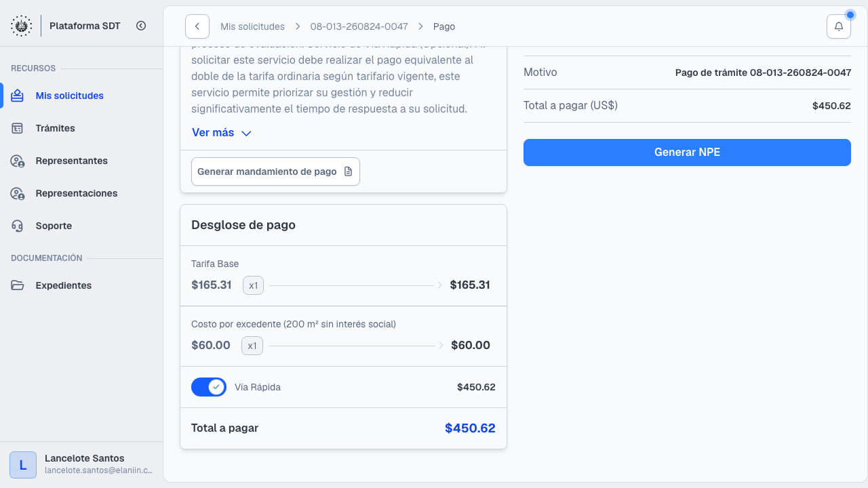Click the Costo por excedente label

click(294, 324)
